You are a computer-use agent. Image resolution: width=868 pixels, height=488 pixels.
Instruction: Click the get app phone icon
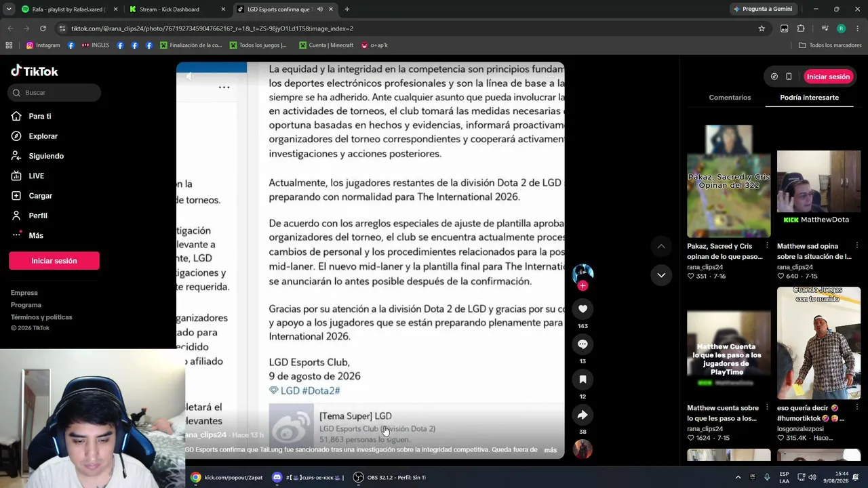pos(789,77)
